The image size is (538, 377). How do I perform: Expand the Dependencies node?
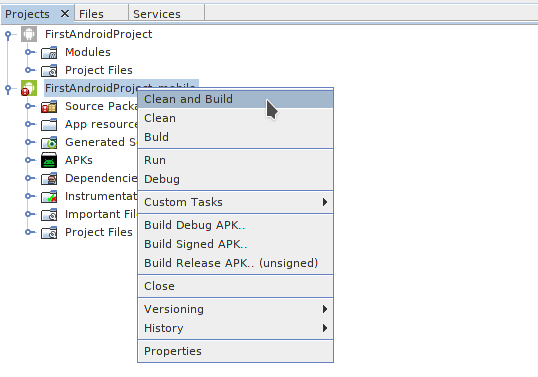click(x=28, y=178)
